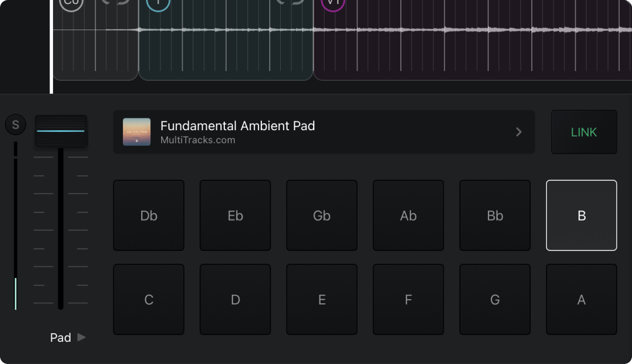The width and height of the screenshot is (632, 364).
Task: Click the Fundamental Ambient Pad album art
Action: point(137,132)
